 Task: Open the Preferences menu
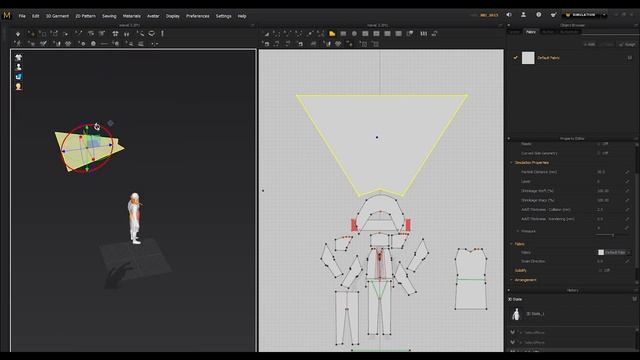198,16
